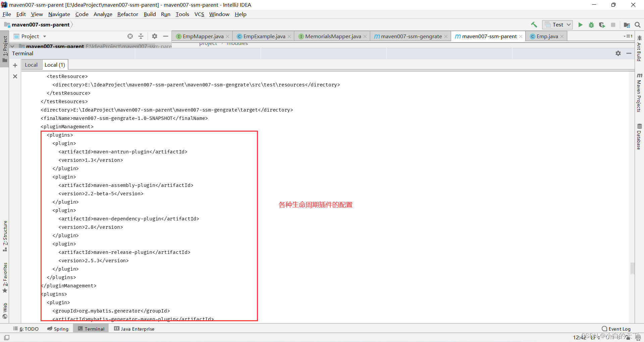Screen dimensions: 644x342
Task: Run the Test configuration with the green play icon
Action: [x=580, y=25]
